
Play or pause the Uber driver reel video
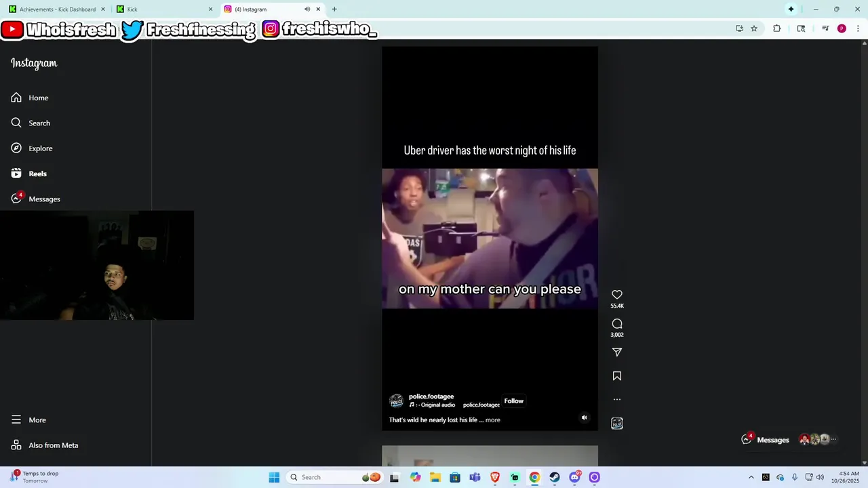tap(490, 239)
